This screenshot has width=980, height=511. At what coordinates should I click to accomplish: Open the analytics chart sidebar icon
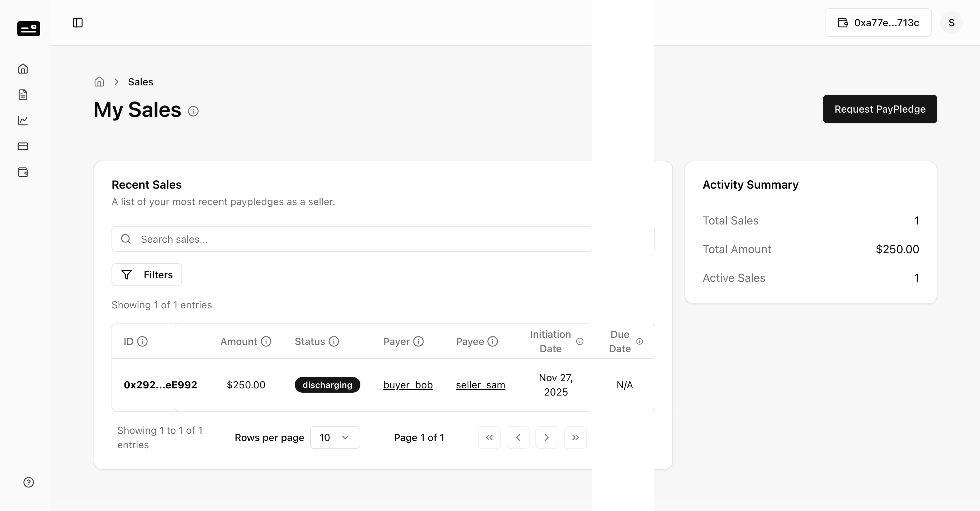point(23,120)
